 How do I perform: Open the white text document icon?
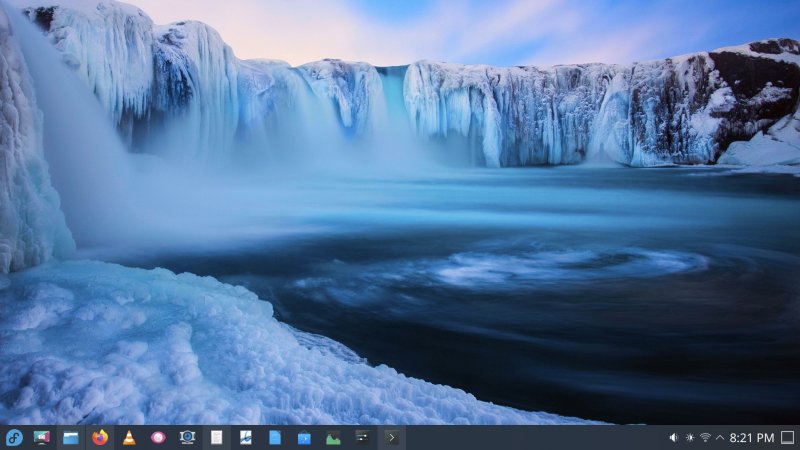[216, 438]
